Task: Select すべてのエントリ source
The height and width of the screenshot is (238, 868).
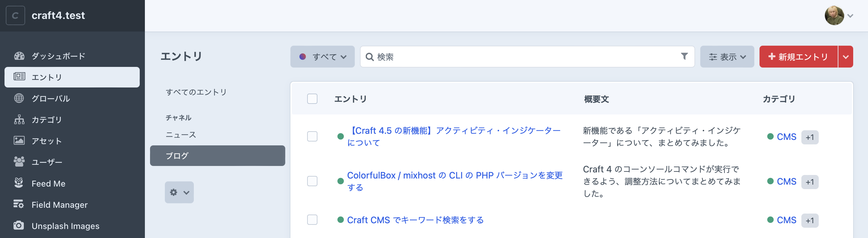Action: (x=196, y=92)
